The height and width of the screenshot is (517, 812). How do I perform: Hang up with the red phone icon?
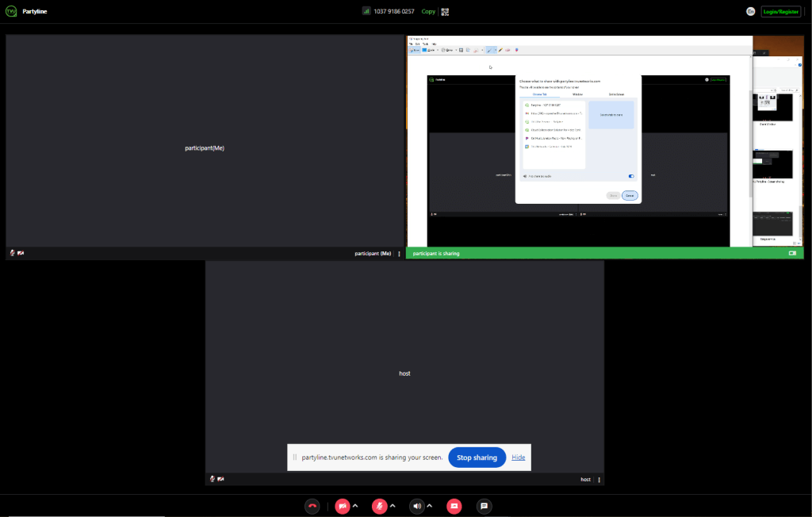[312, 506]
